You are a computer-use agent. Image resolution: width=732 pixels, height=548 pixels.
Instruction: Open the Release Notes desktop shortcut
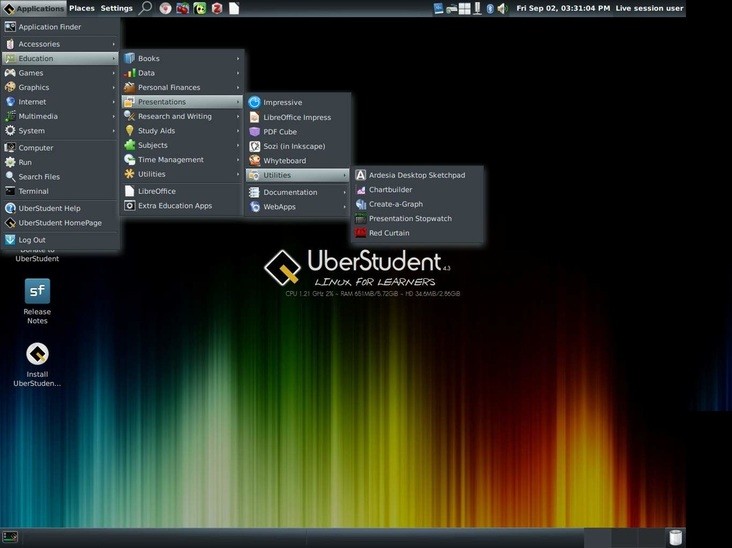(x=37, y=301)
